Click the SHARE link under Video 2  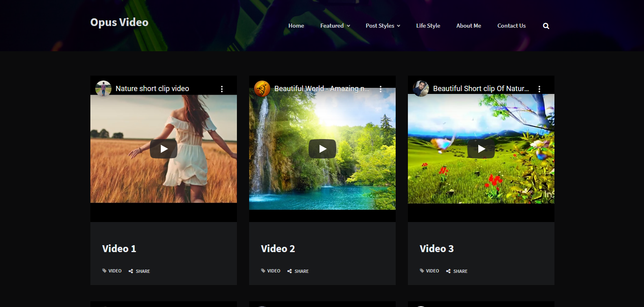(302, 271)
